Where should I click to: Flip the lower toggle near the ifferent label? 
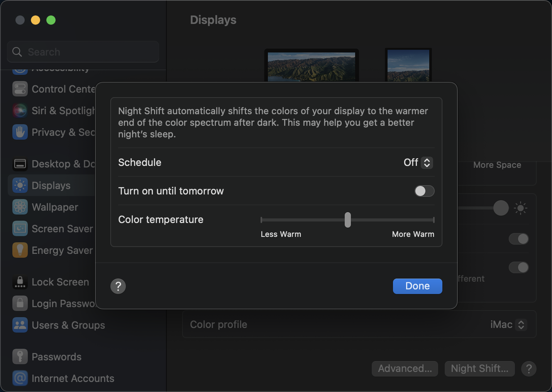(519, 267)
